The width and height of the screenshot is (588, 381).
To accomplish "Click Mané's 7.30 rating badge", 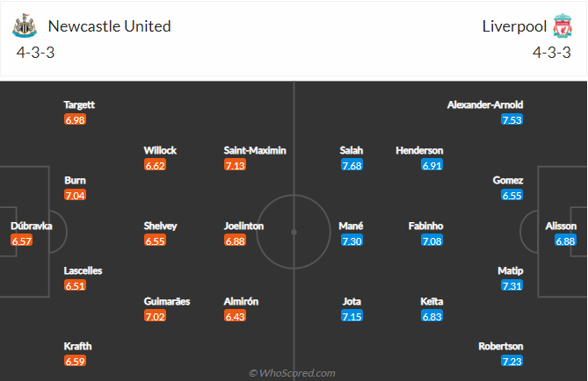I will pos(352,241).
